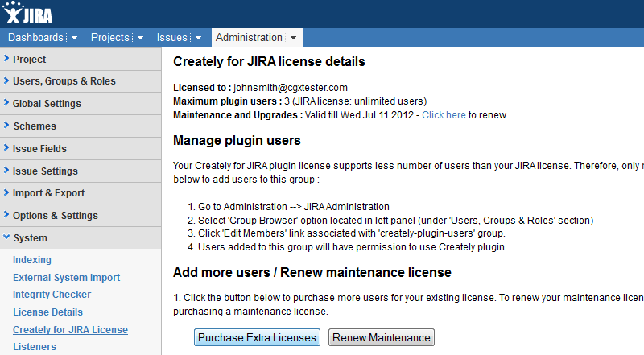Expand the Project section chevron
Image resolution: width=644 pixels, height=355 pixels.
click(x=6, y=58)
